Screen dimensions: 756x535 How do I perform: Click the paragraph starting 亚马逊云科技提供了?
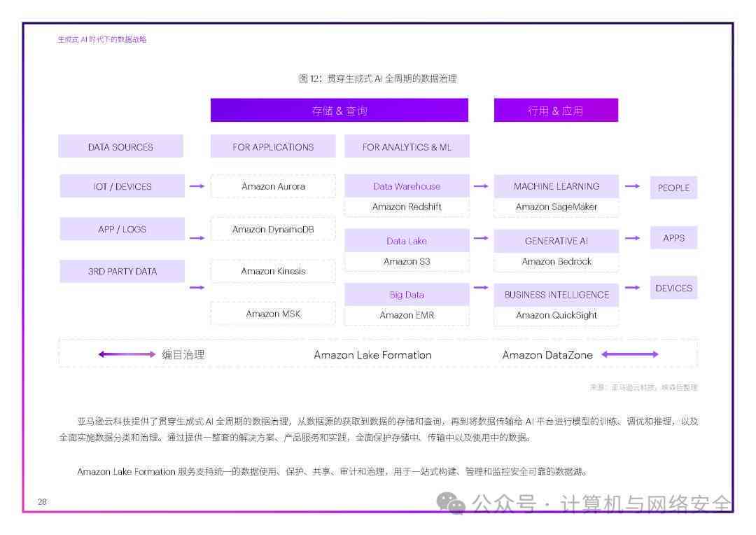click(379, 429)
